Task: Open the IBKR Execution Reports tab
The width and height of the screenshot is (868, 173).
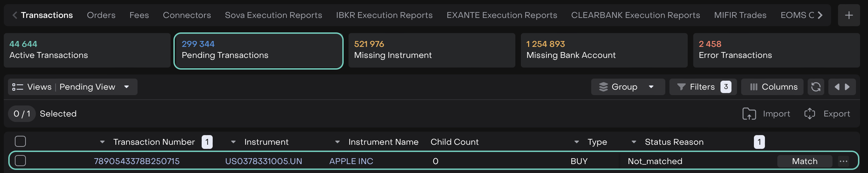Action: point(384,15)
